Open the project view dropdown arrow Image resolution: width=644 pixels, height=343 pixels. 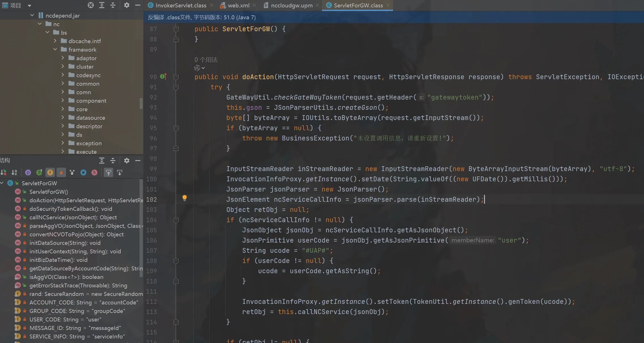29,5
